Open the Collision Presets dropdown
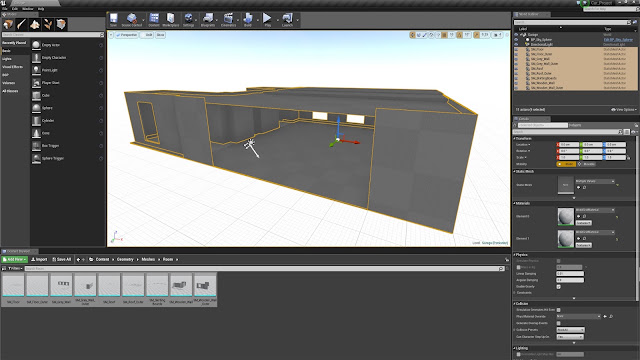Image resolution: width=640 pixels, height=360 pixels. tap(571, 330)
